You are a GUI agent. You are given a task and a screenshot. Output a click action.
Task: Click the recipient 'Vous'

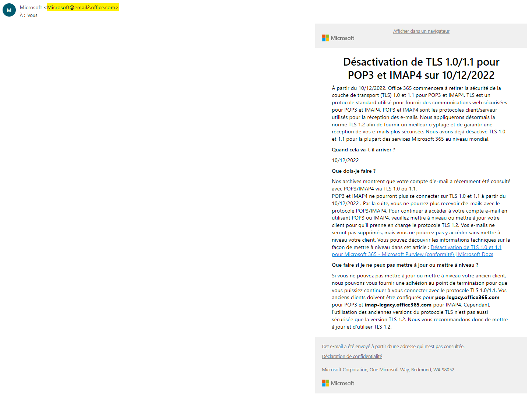32,15
